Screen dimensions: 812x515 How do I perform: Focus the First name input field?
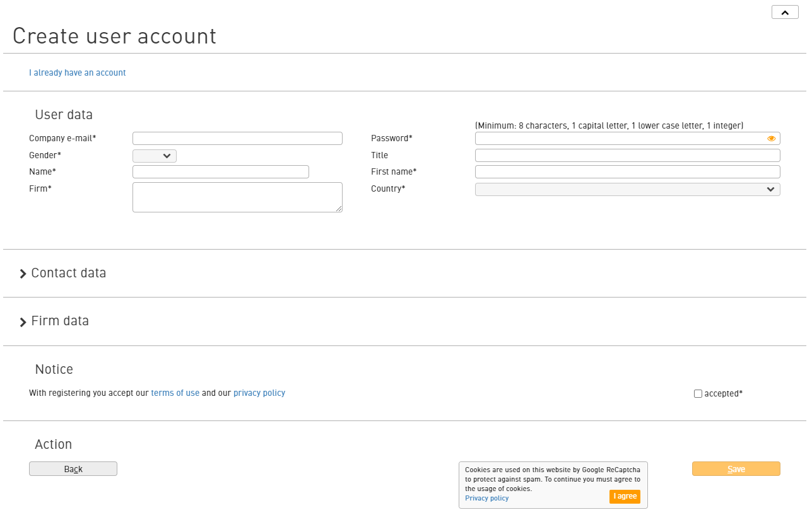pyautogui.click(x=627, y=172)
